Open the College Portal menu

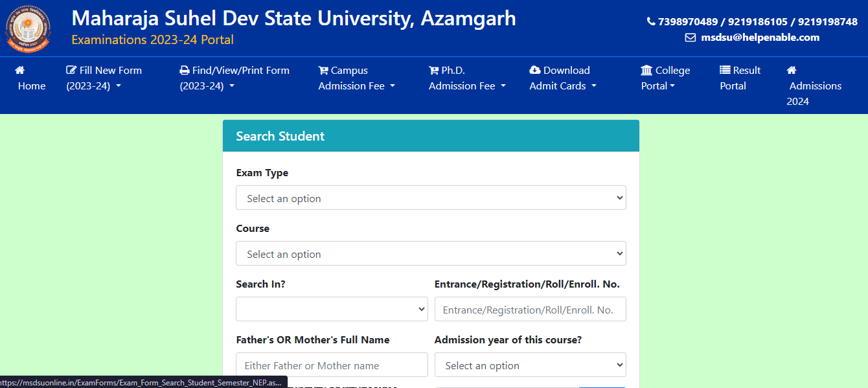click(665, 78)
